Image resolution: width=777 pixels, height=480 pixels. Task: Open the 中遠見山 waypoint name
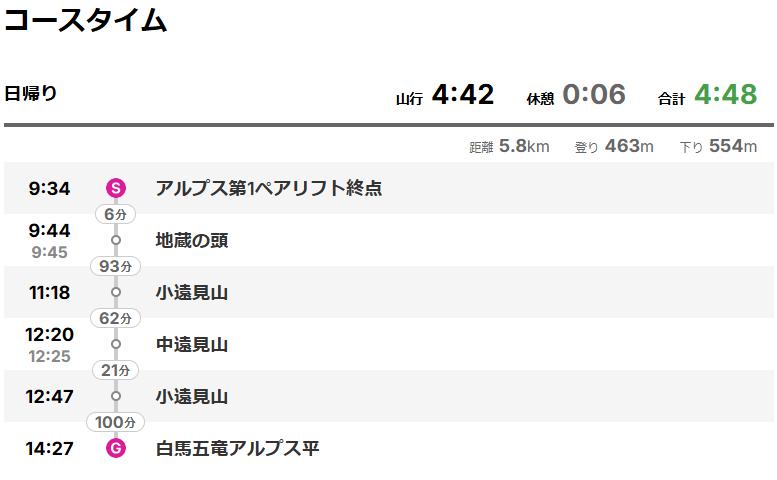(x=192, y=344)
